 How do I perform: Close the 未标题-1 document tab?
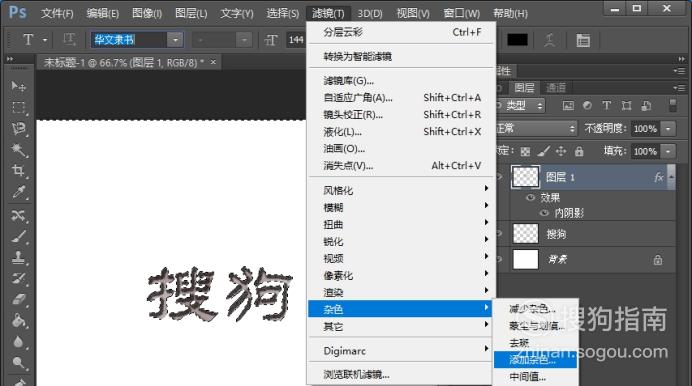point(213,62)
